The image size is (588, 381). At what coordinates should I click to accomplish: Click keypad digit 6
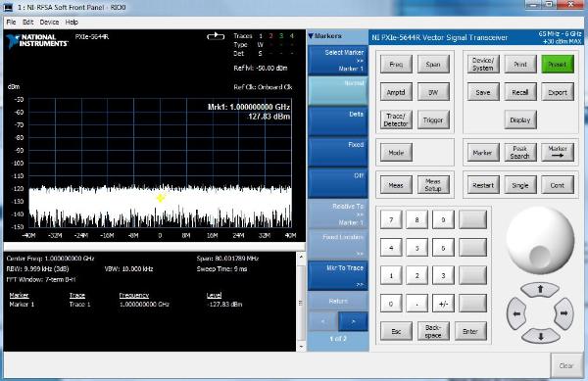tap(443, 248)
